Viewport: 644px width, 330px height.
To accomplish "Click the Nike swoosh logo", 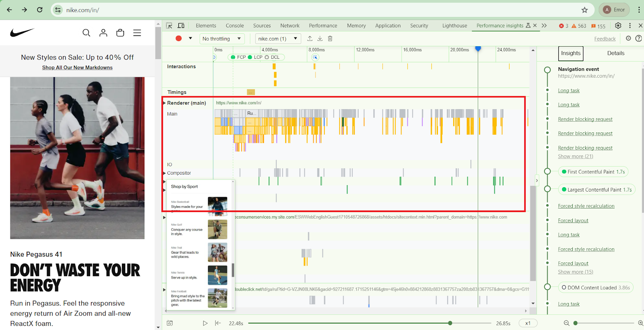I will click(x=22, y=33).
